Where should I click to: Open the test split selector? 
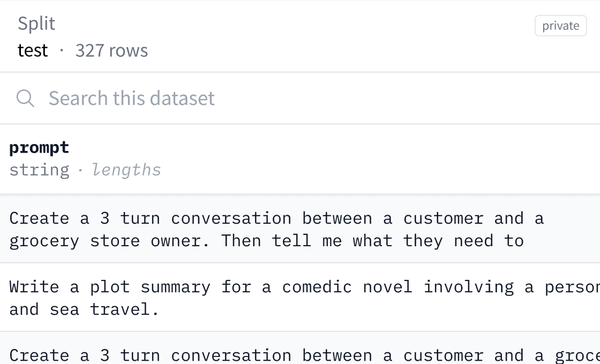coord(34,50)
